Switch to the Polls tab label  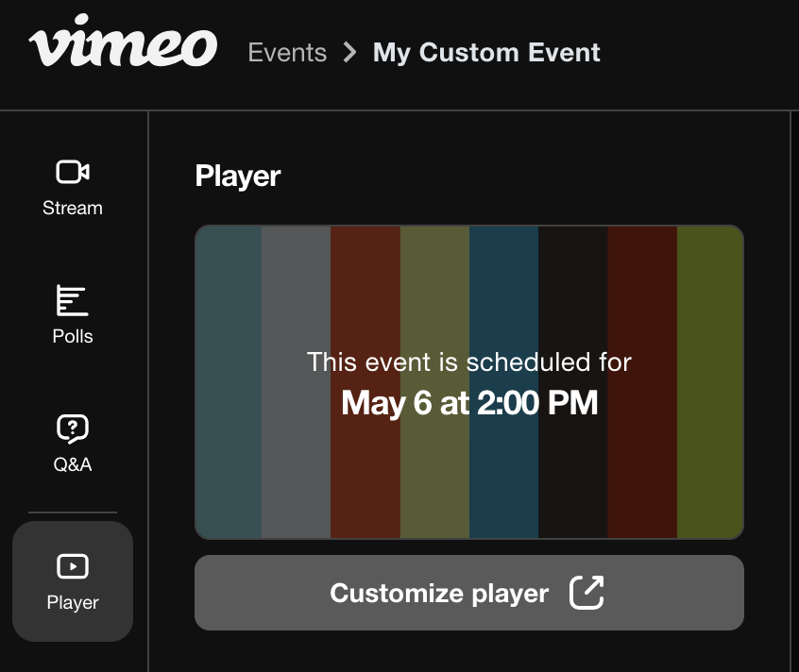tap(73, 337)
